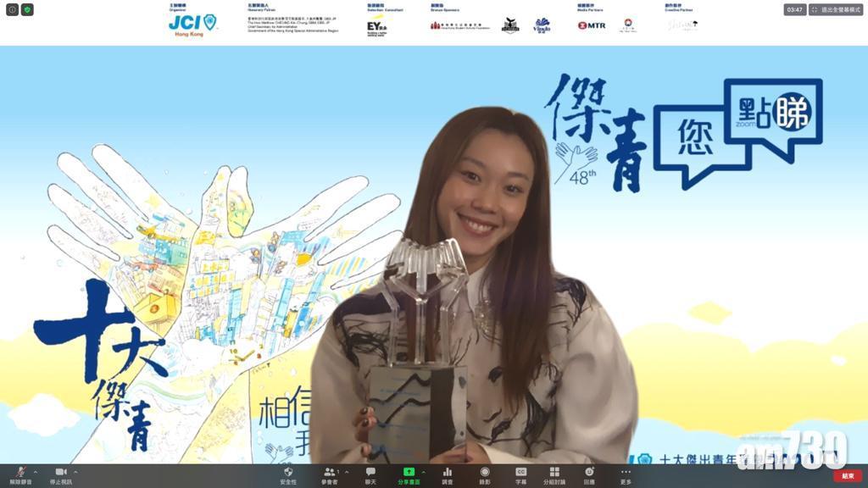Open the 字幕 captions icon
Screen dimensions: 868x488
coord(521,474)
